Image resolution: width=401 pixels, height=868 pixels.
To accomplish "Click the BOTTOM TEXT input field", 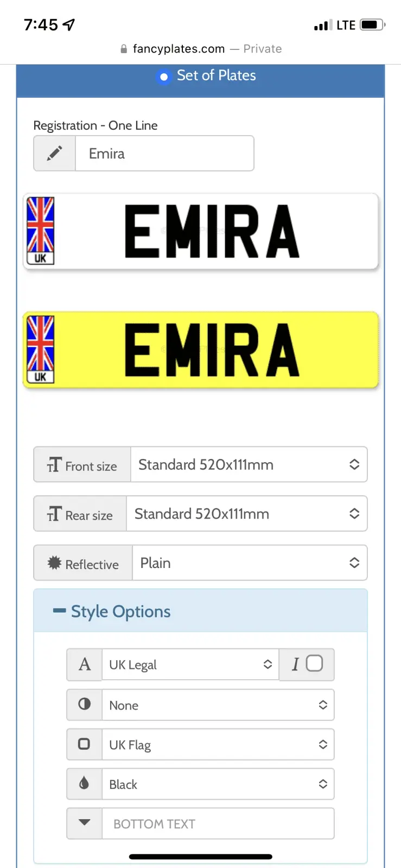I will [x=218, y=824].
